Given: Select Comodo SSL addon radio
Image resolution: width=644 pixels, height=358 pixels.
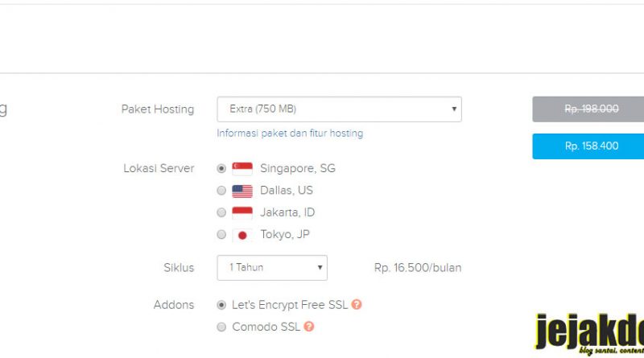Looking at the screenshot, I should click(221, 327).
